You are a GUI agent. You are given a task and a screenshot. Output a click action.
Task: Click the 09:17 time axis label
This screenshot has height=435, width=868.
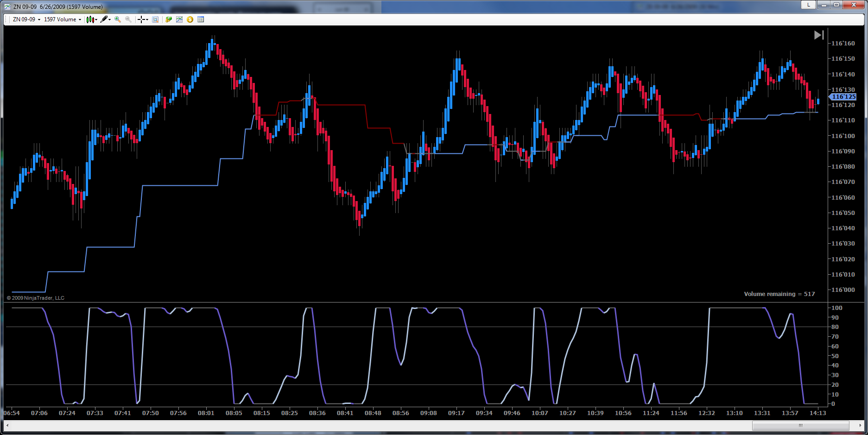[456, 413]
